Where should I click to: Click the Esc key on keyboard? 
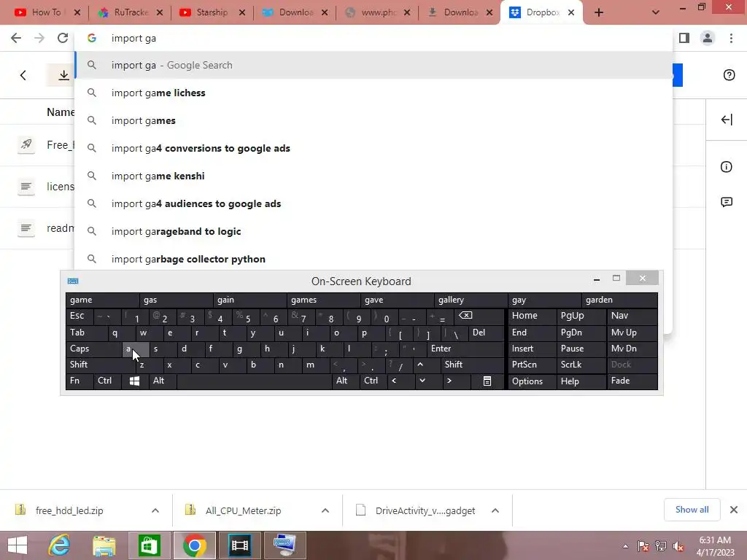pos(80,316)
